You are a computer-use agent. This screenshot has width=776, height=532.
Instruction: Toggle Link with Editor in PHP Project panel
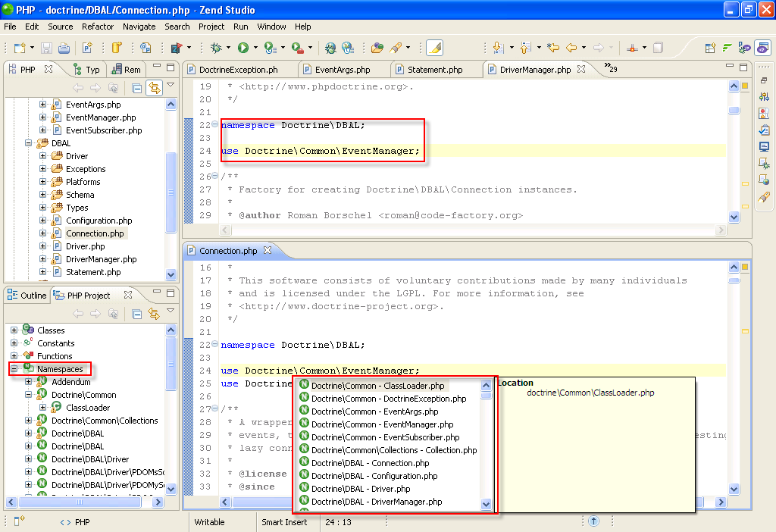pyautogui.click(x=155, y=314)
